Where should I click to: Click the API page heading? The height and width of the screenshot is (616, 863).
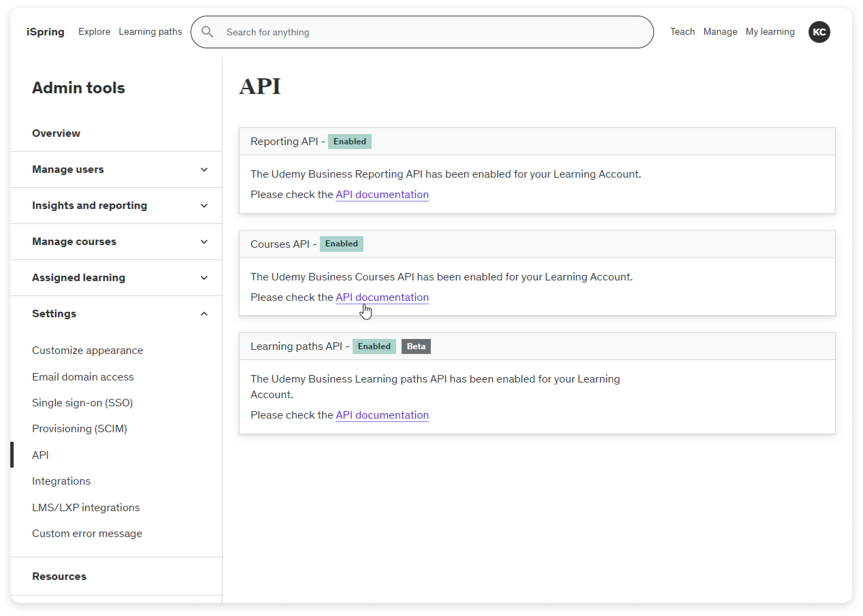pyautogui.click(x=260, y=86)
